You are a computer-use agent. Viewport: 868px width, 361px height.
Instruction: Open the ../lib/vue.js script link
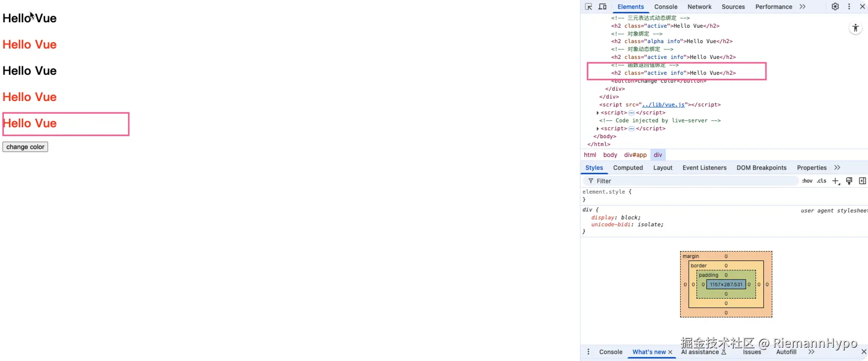tap(663, 104)
